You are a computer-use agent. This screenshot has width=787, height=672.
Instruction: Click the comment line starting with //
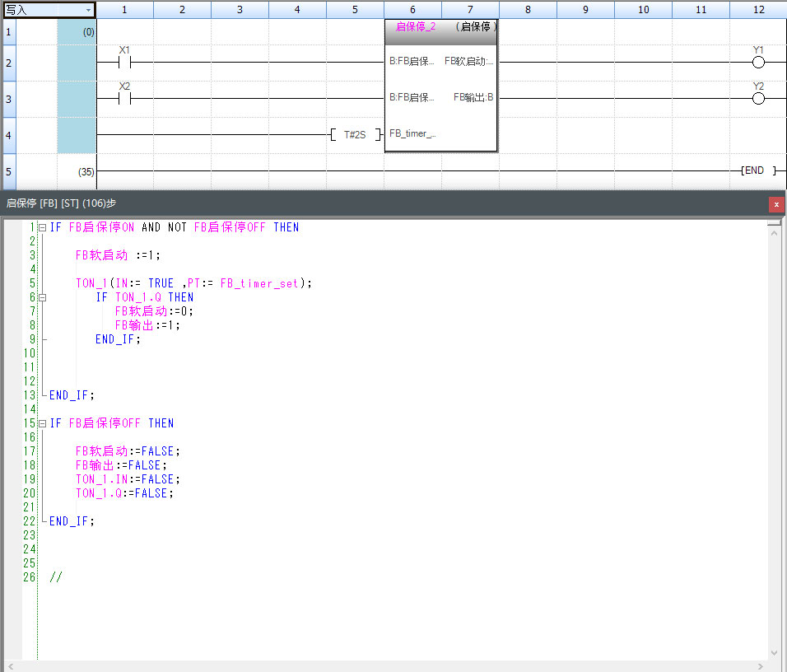pos(56,577)
